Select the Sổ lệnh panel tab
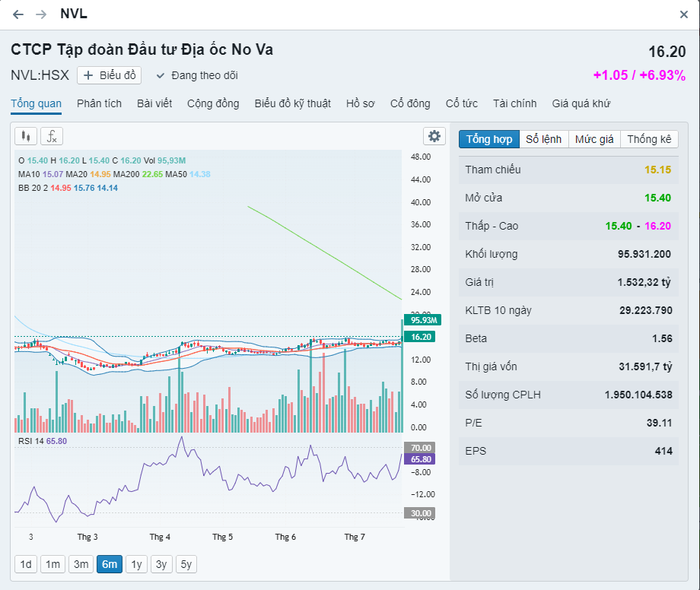The width and height of the screenshot is (700, 590). [x=544, y=139]
